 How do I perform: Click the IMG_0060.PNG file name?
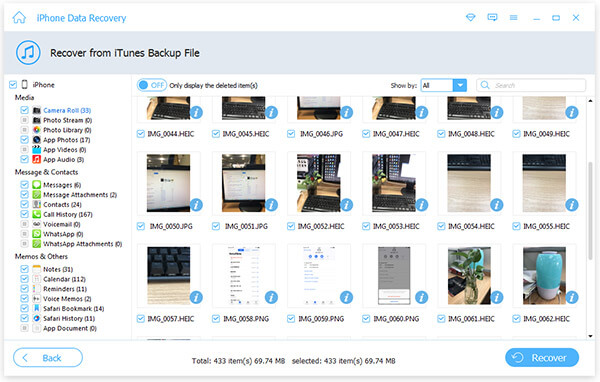pyautogui.click(x=396, y=318)
